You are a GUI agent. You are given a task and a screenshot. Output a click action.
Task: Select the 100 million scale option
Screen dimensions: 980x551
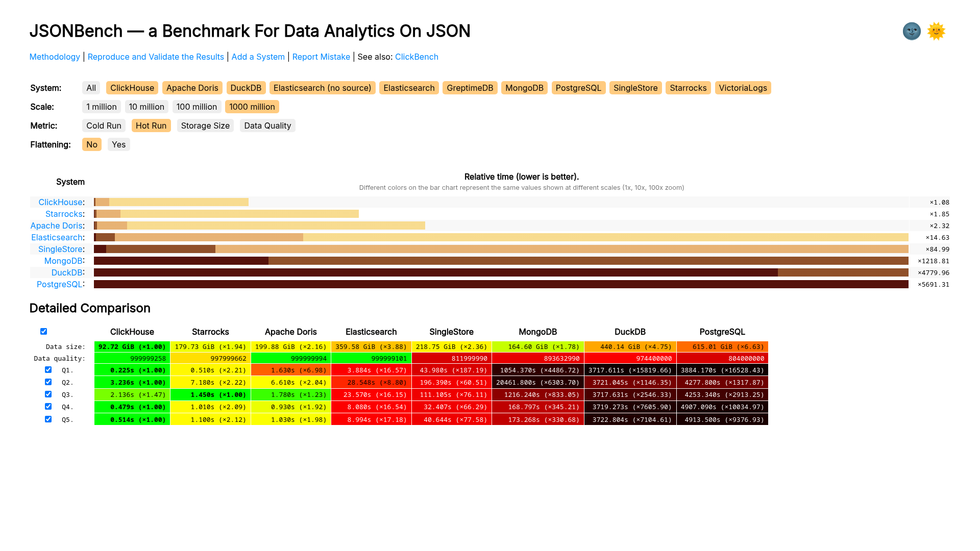(197, 107)
